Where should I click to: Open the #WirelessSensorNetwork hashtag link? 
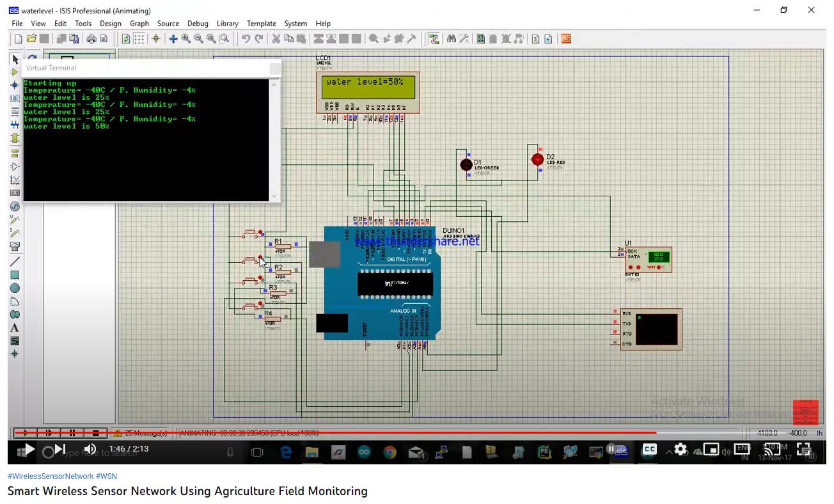[x=51, y=476]
